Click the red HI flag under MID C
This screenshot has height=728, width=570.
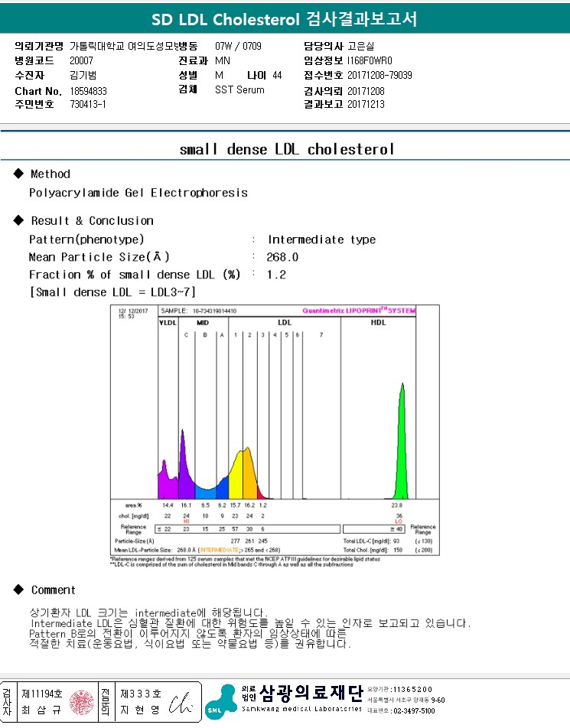coord(186,522)
